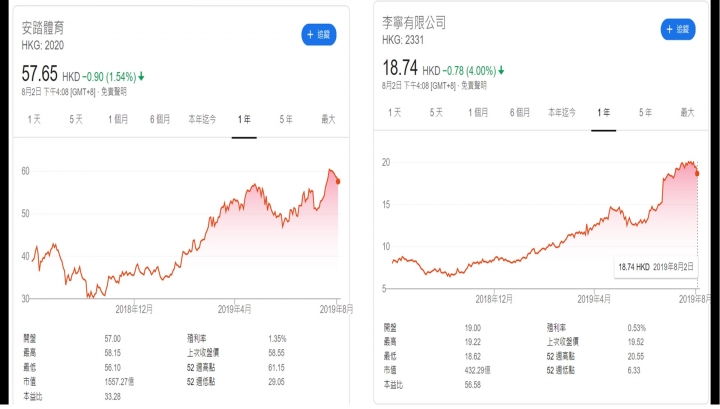This screenshot has height=409, width=720.
Task: Select 1天 tab on 李寧 chart
Action: coord(394,112)
